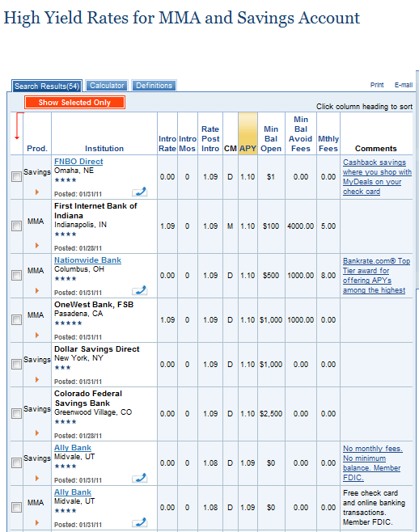Screen dimensions: 419x532
Task: Sort by Min Bal Avoid Fees heading
Action: click(300, 134)
